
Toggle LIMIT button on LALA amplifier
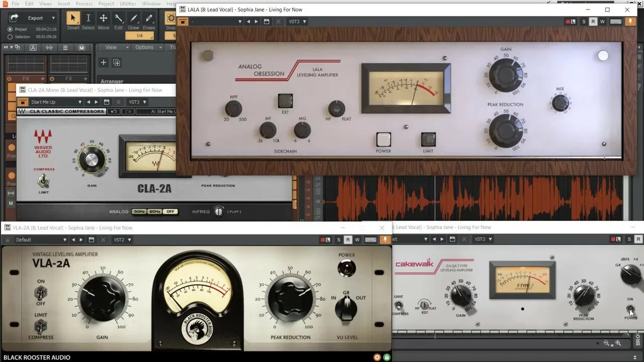tap(428, 139)
